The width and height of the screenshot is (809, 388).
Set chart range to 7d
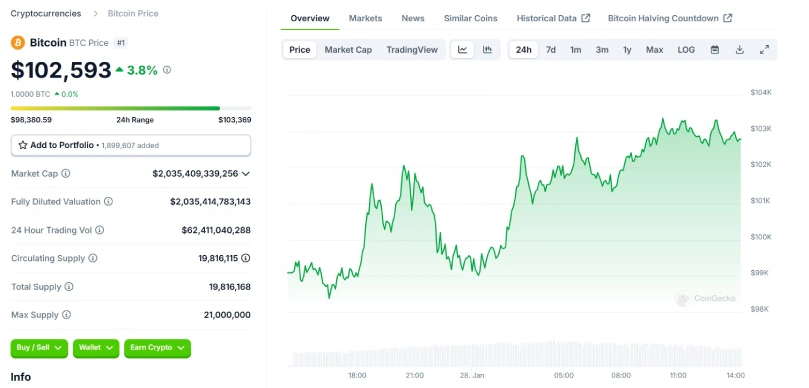point(551,50)
